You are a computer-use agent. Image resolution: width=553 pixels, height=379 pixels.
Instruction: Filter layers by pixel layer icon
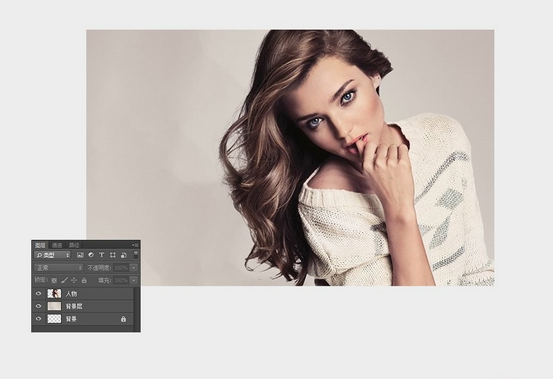tap(80, 255)
